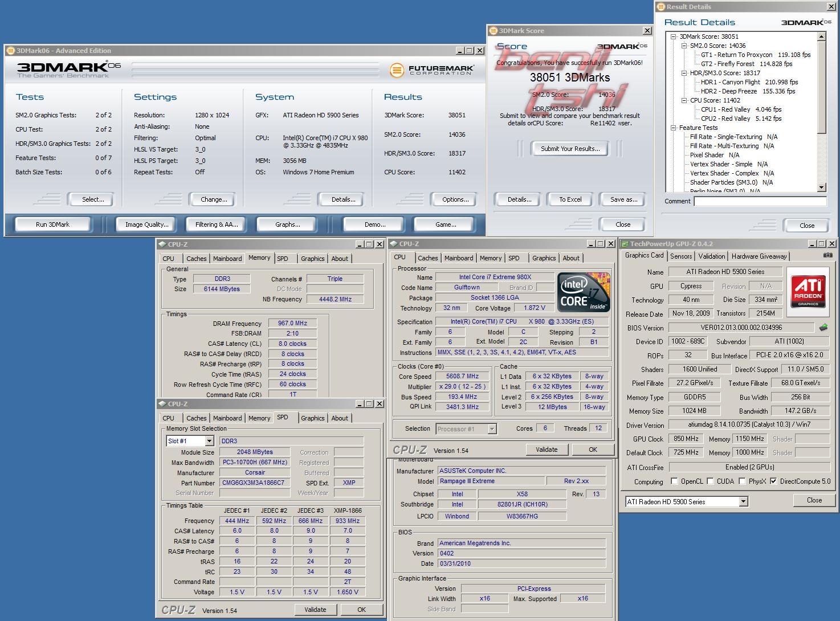Viewport: 840px width, 621px height.
Task: Click the Select tests button
Action: pyautogui.click(x=93, y=199)
